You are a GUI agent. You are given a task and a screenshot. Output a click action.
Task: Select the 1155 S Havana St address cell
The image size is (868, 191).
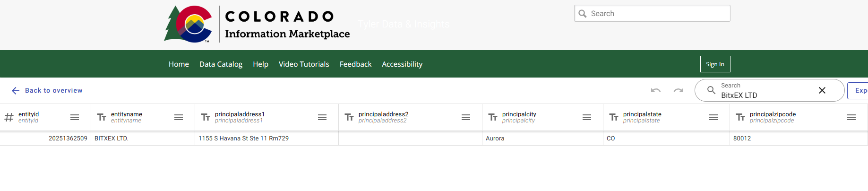coord(266,139)
